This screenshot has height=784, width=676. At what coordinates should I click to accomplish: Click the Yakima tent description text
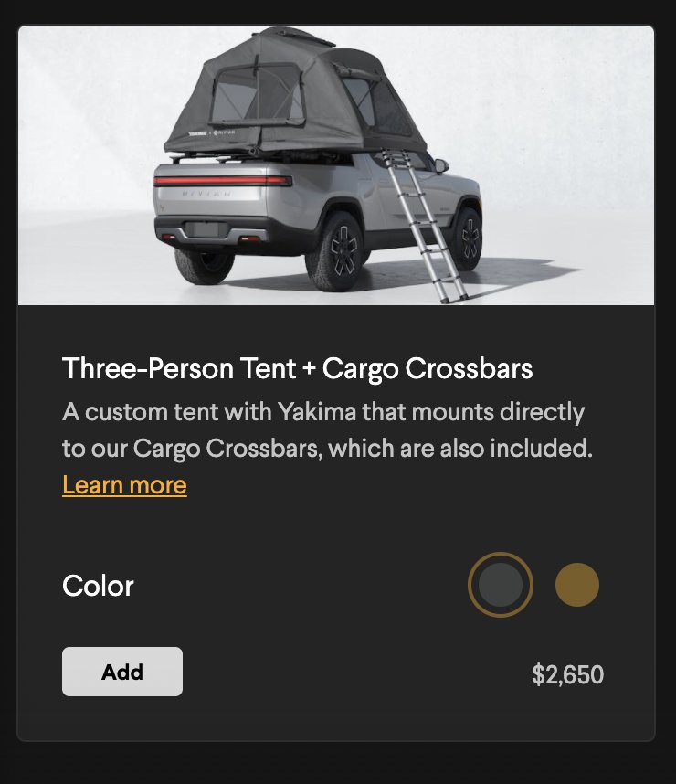coord(328,430)
